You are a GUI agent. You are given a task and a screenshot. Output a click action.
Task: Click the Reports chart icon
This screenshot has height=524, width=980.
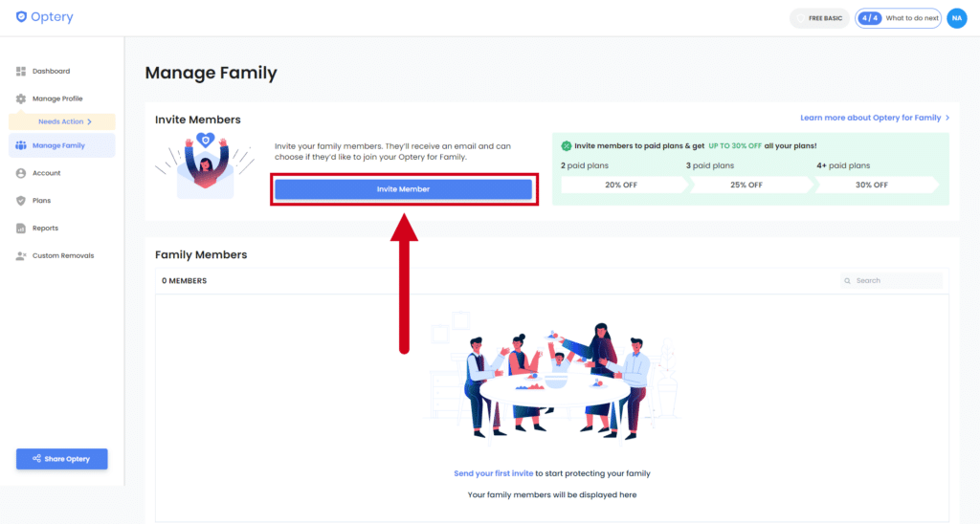pos(21,228)
